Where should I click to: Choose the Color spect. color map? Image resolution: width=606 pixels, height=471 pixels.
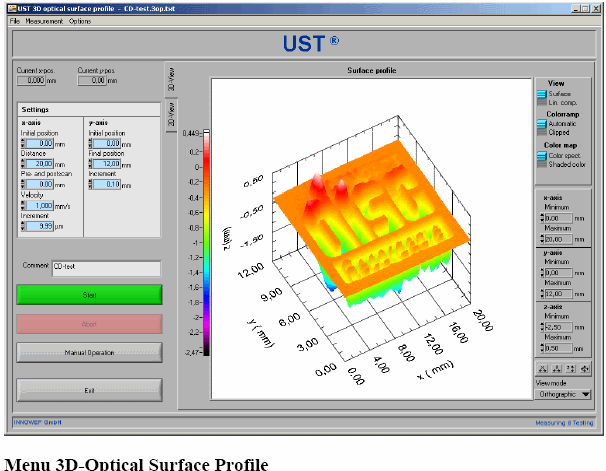pyautogui.click(x=542, y=156)
